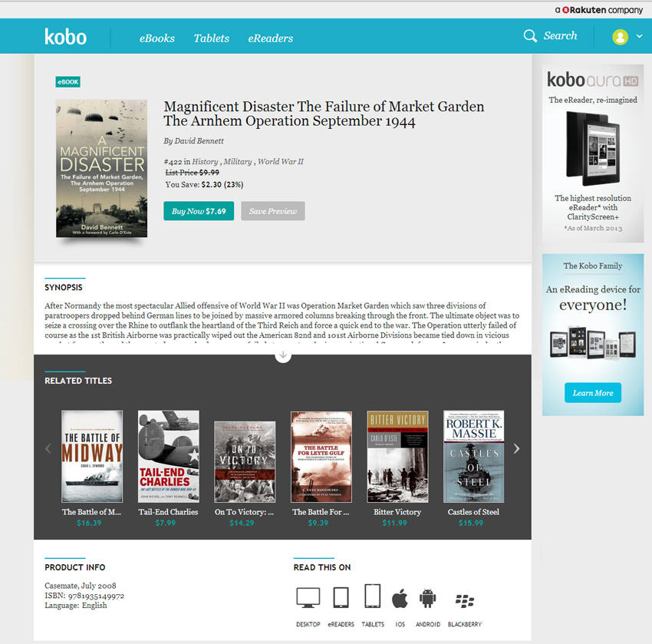Open the Battle of Midway book thumbnail

click(x=92, y=457)
